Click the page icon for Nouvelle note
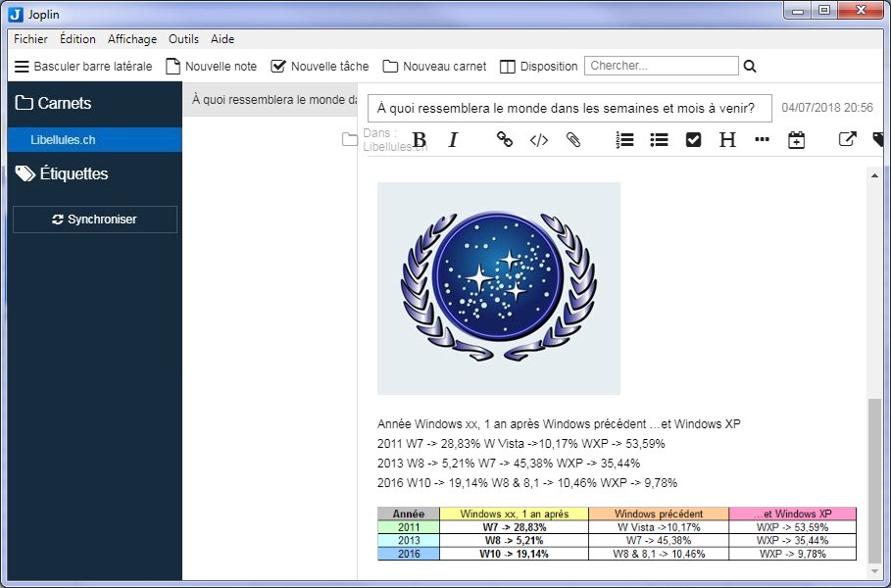 pos(173,67)
